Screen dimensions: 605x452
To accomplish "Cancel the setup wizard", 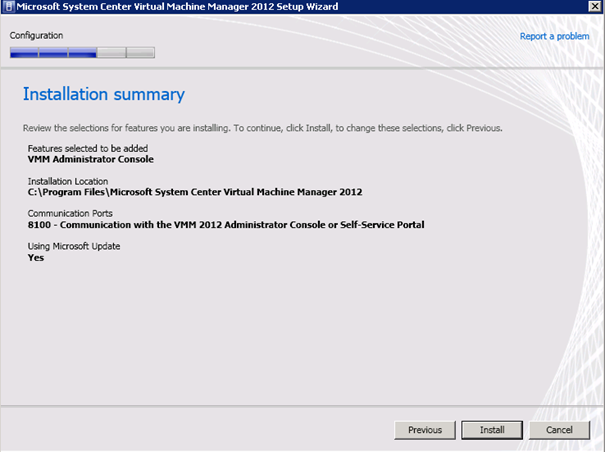I will [x=559, y=430].
